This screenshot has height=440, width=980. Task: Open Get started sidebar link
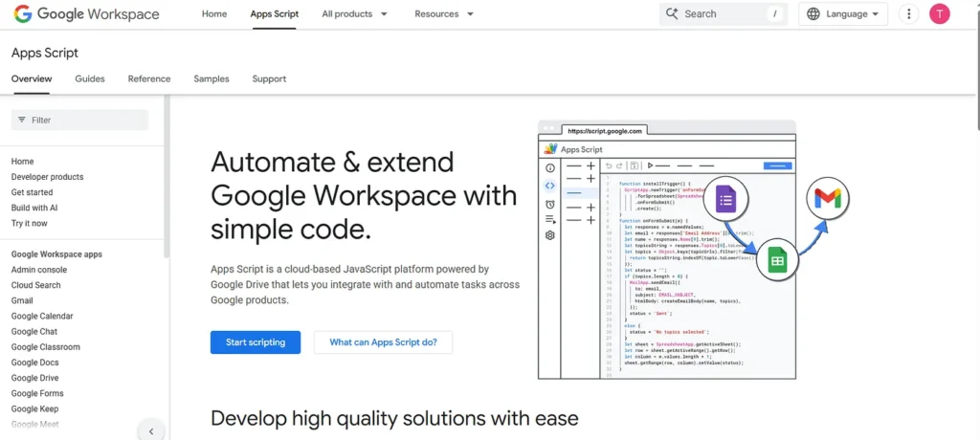(x=32, y=192)
